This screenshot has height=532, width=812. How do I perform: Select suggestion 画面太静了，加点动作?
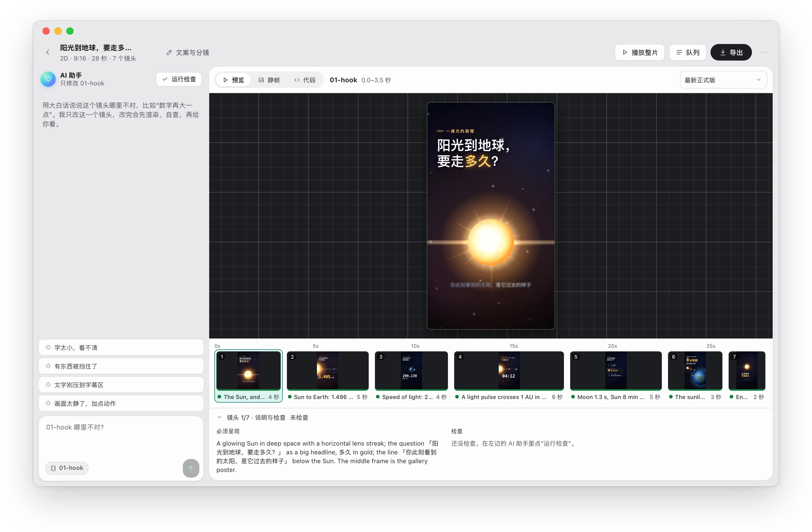(121, 403)
